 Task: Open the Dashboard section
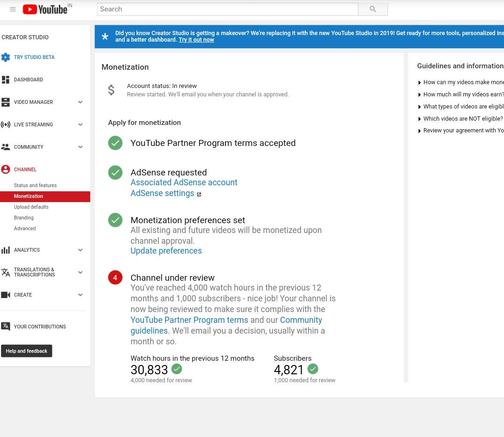coord(28,80)
